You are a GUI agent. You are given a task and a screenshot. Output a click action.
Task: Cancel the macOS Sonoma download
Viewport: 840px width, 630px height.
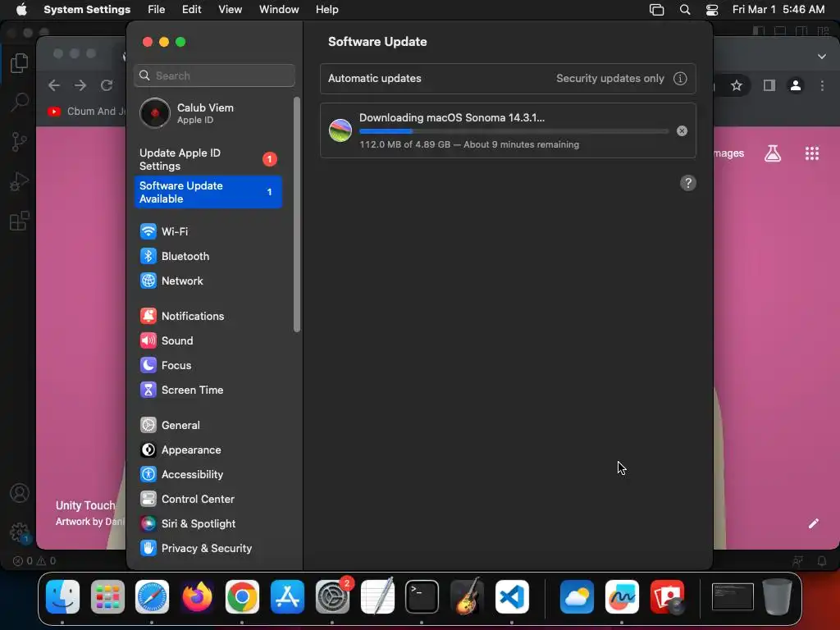(x=682, y=130)
